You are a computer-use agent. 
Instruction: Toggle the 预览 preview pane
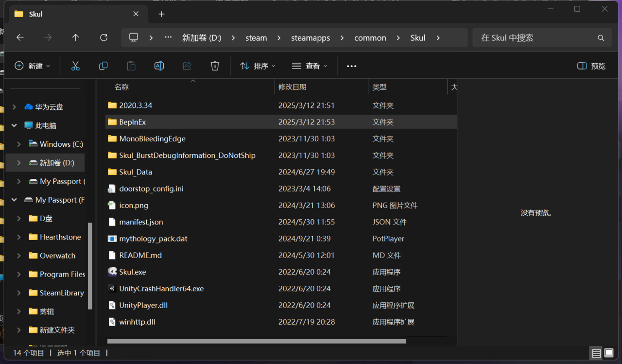point(591,66)
